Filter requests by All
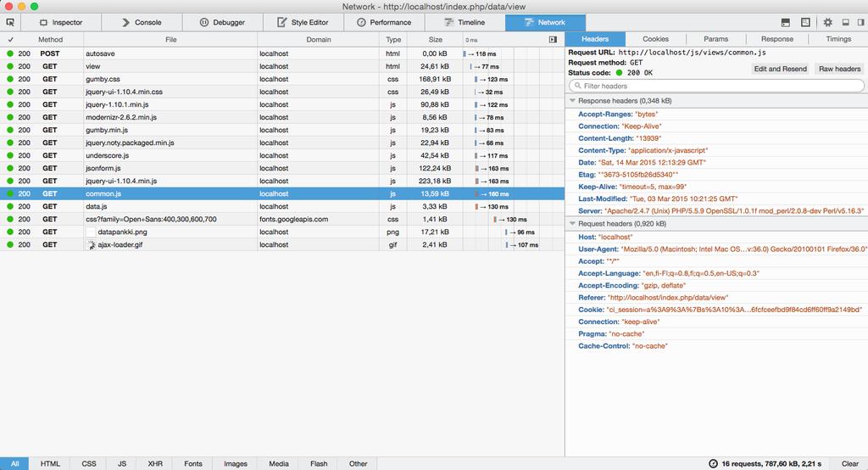Screen dimensions: 868x470 tap(15, 463)
